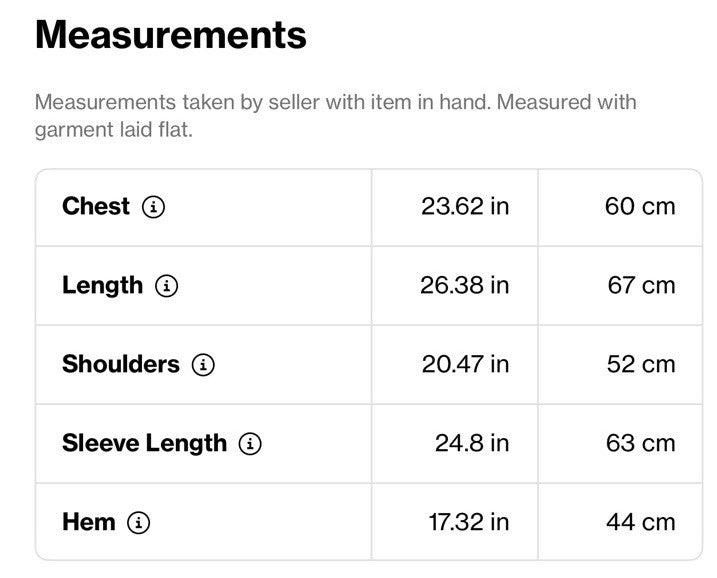Viewport: 717px width, 578px height.
Task: Click the info icon next to Chest
Action: [153, 207]
